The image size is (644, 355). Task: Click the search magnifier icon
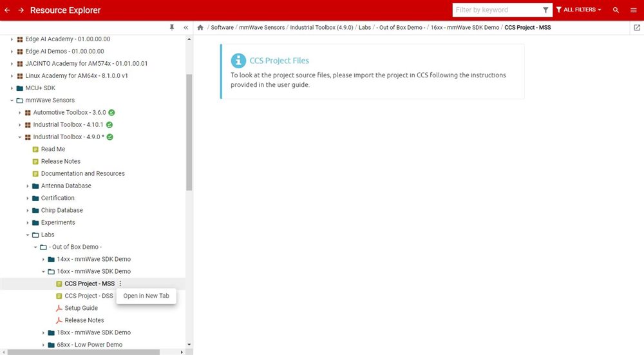[616, 10]
